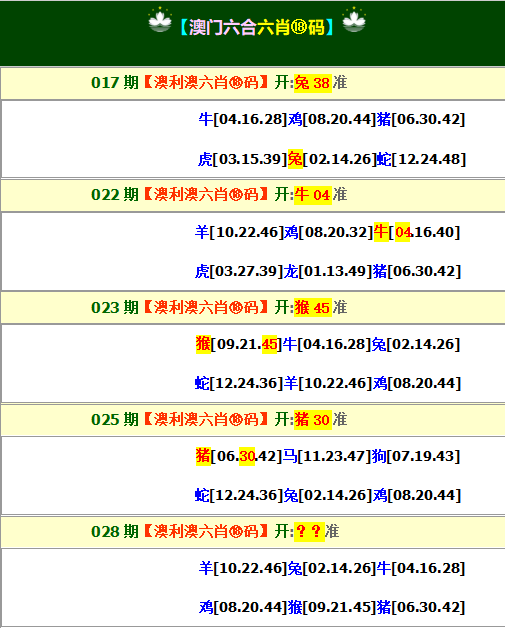
Task: Click 狗[07.19.43] entry
Action: pyautogui.click(x=416, y=456)
